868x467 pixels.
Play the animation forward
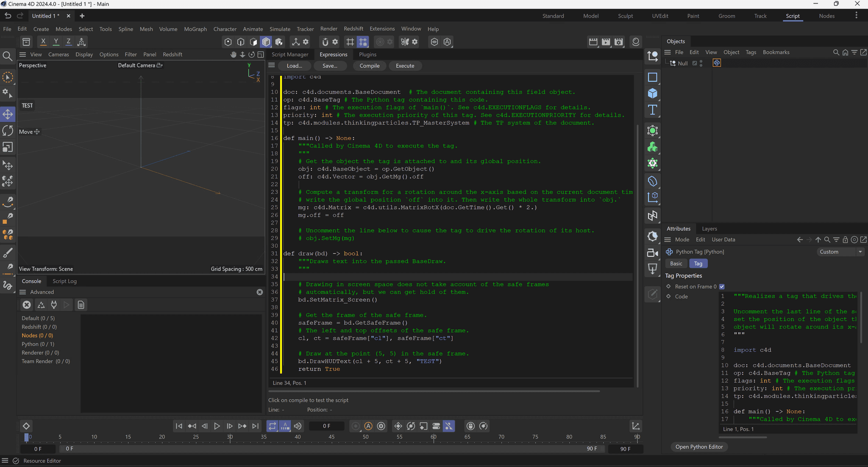(217, 426)
